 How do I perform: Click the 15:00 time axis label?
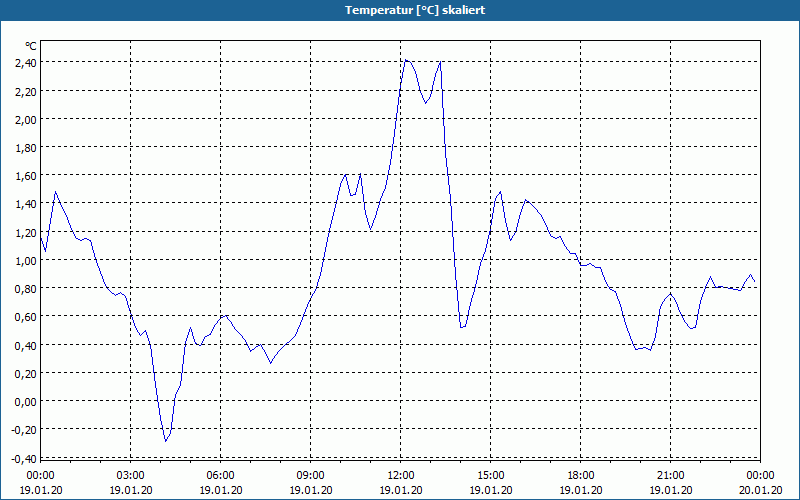(x=491, y=476)
